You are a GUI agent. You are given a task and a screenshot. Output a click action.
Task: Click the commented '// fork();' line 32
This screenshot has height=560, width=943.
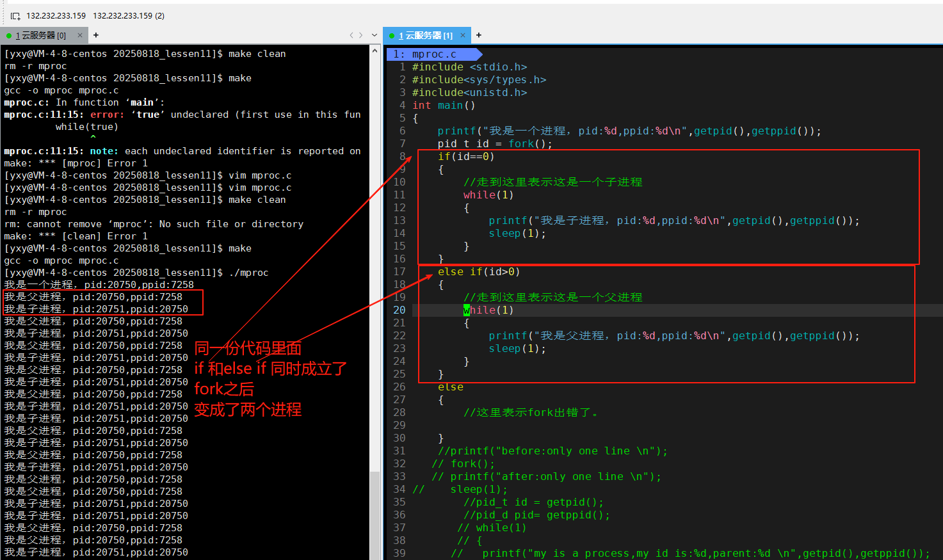click(x=463, y=464)
